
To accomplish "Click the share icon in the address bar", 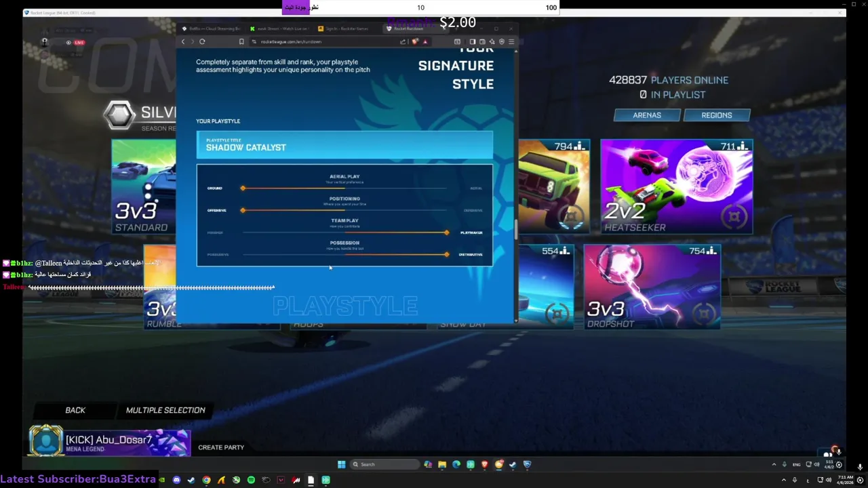I will (x=403, y=41).
